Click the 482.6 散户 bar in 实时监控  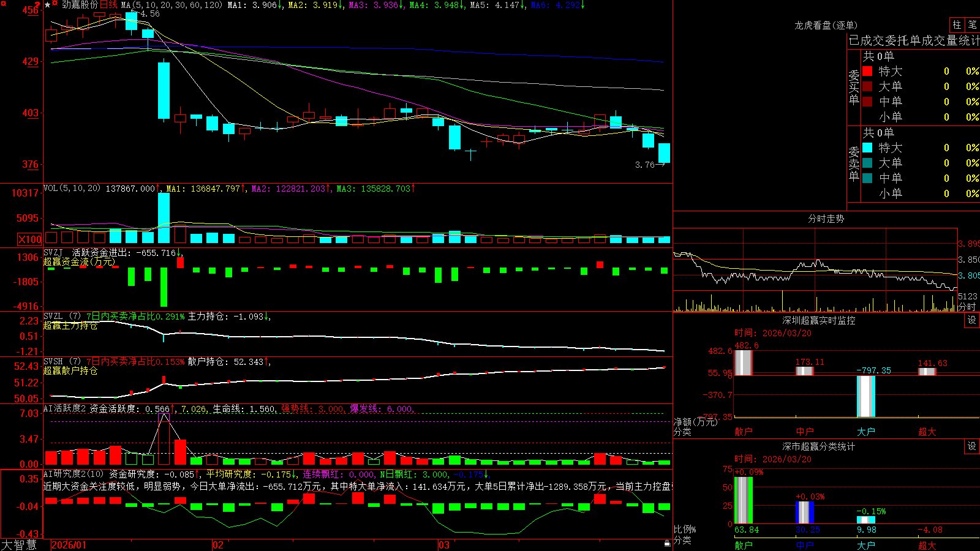tap(743, 362)
